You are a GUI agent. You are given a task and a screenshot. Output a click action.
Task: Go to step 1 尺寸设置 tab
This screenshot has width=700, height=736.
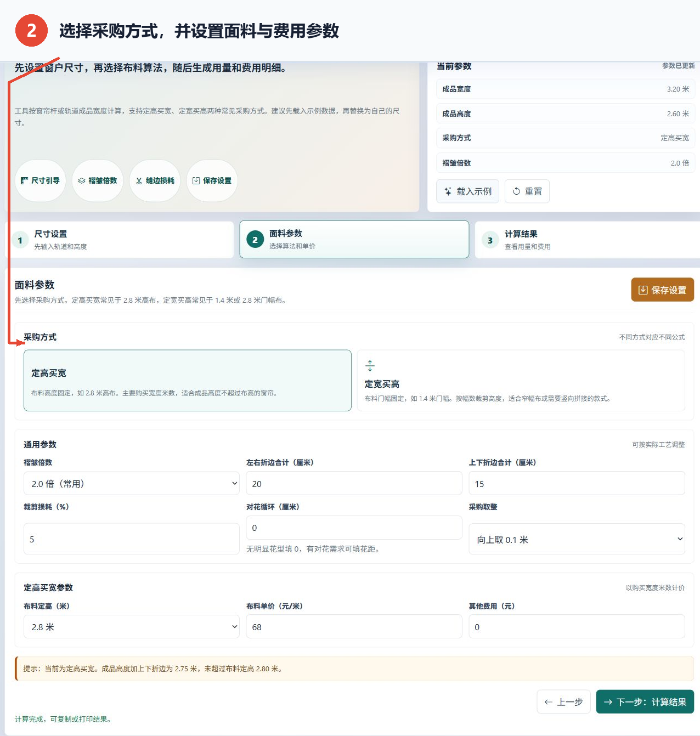coord(120,240)
